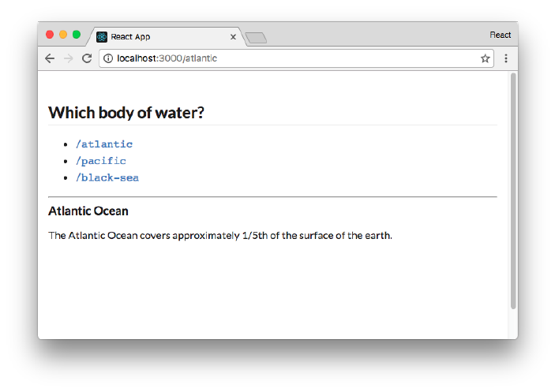Image resolution: width=555 pixels, height=392 pixels.
Task: Maximize the window using green button
Action: coord(77,35)
